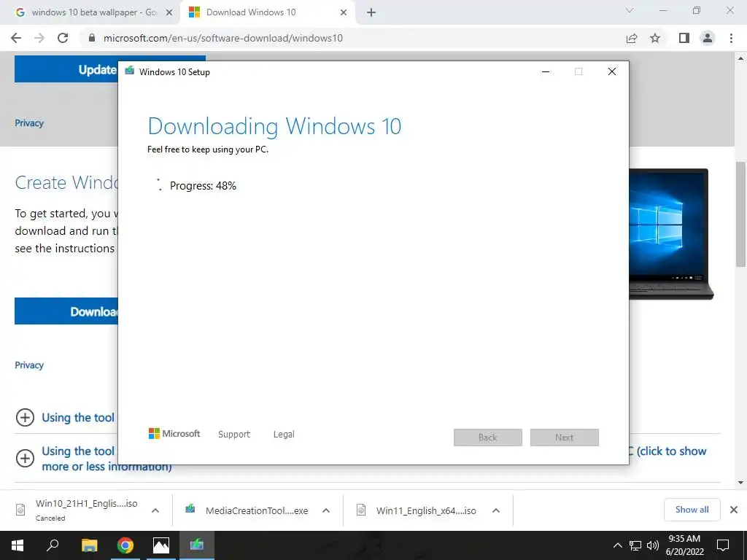The height and width of the screenshot is (560, 747).
Task: Open the Chrome profile avatar
Action: tap(708, 38)
